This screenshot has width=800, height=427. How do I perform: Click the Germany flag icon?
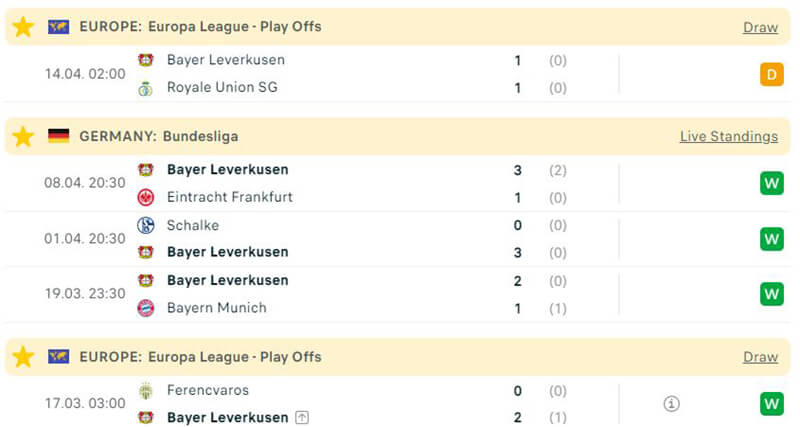(x=59, y=136)
